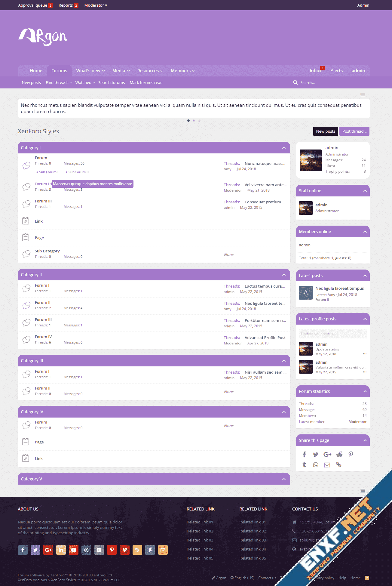The image size is (392, 586).
Task: Click WhatsApp icon in Share this page
Action: [x=316, y=465]
